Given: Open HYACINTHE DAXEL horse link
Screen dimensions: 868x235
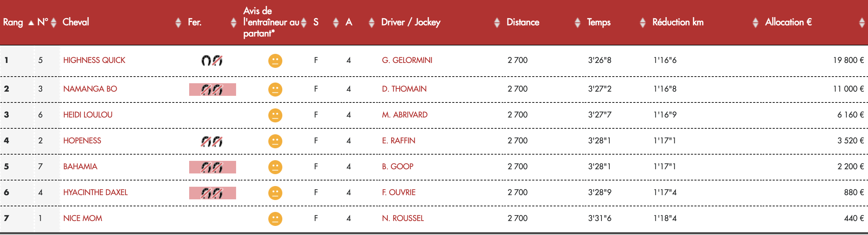Looking at the screenshot, I should tap(95, 192).
